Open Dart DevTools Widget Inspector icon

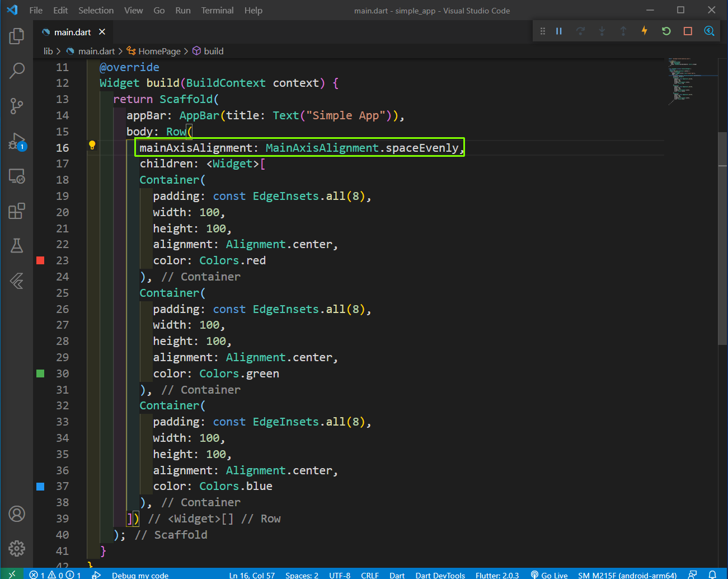click(709, 31)
